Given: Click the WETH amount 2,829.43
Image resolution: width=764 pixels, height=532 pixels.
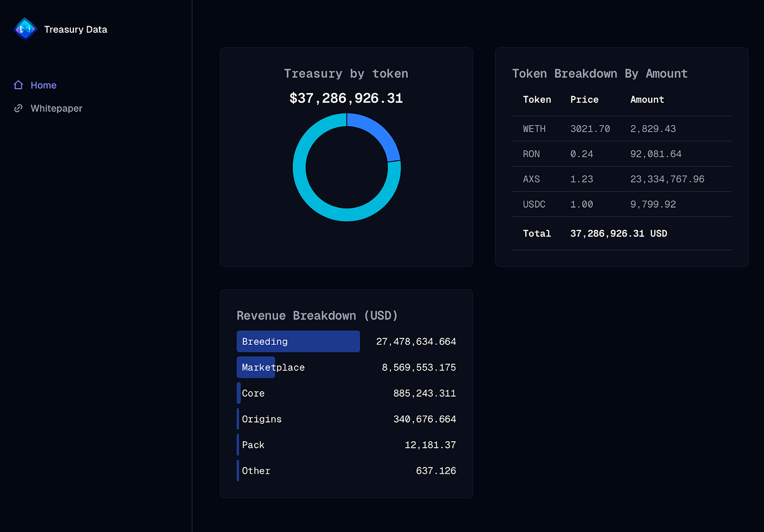Looking at the screenshot, I should coord(653,129).
